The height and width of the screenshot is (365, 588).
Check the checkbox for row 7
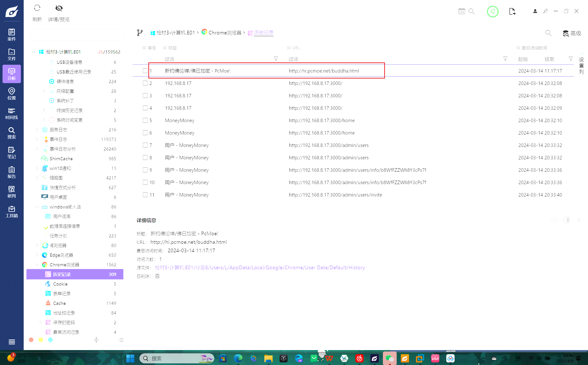point(145,145)
